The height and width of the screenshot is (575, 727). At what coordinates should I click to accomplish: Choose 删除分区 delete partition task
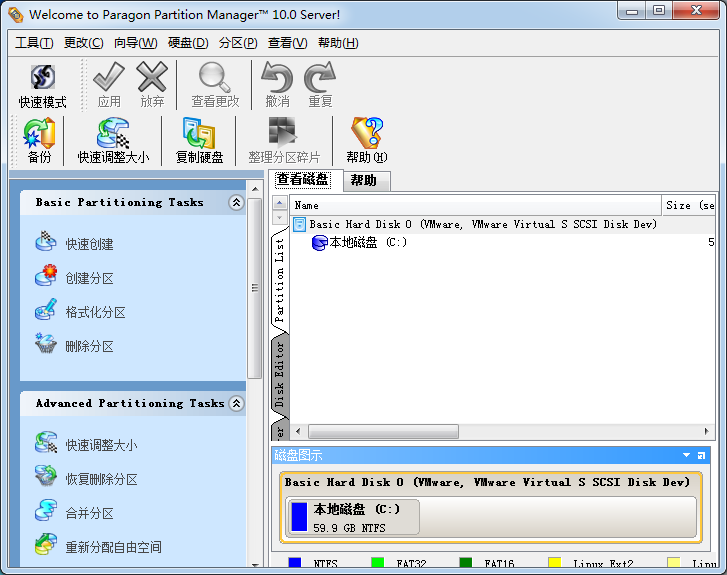[x=74, y=345]
